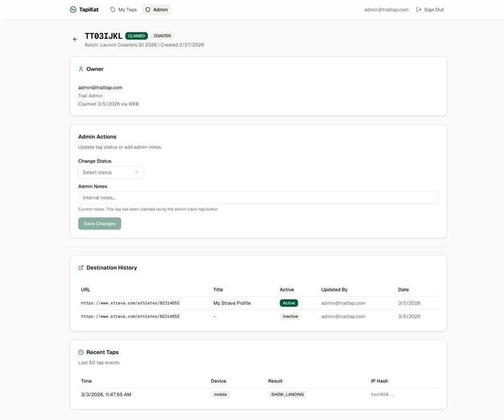Click the Current notes text line
This screenshot has height=420, width=504.
pos(148,209)
